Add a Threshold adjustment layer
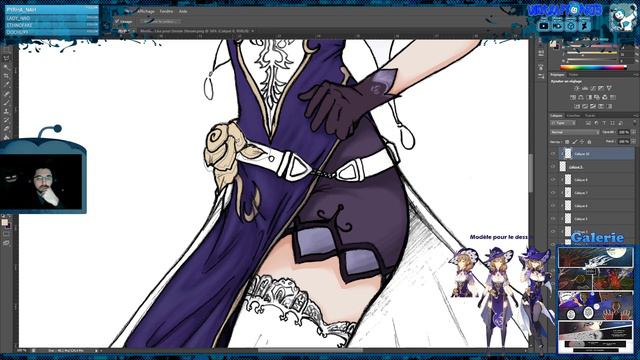Image resolution: width=640 pixels, height=360 pixels. tap(593, 106)
